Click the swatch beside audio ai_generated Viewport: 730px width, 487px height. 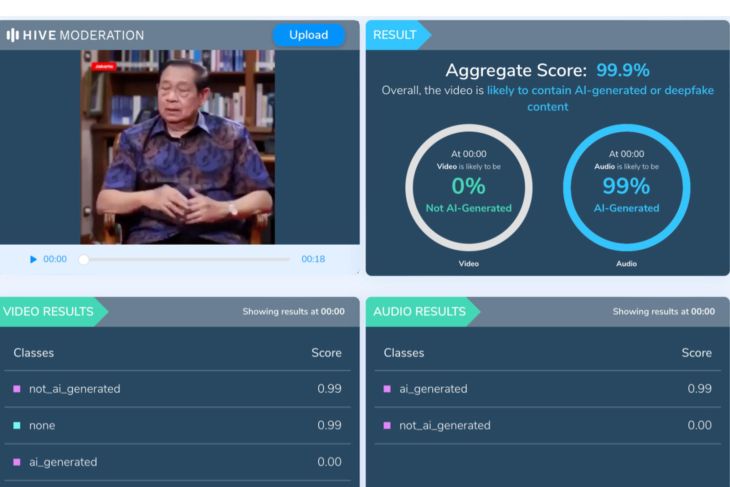387,389
